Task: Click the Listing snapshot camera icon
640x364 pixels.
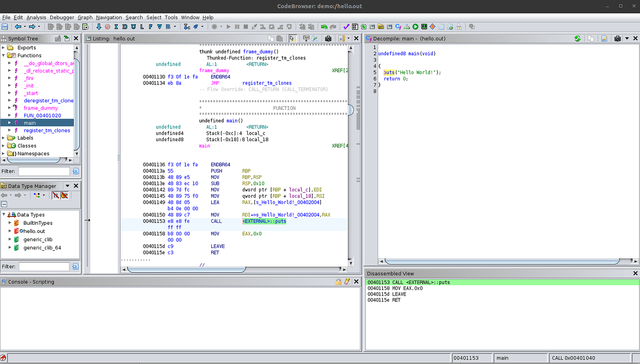Action: click(x=328, y=39)
